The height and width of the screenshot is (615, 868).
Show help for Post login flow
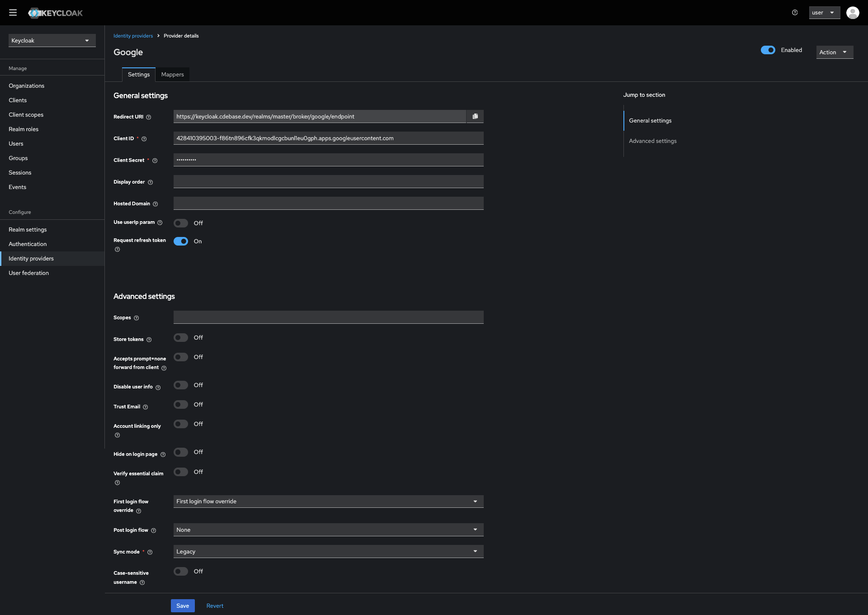coord(153,530)
